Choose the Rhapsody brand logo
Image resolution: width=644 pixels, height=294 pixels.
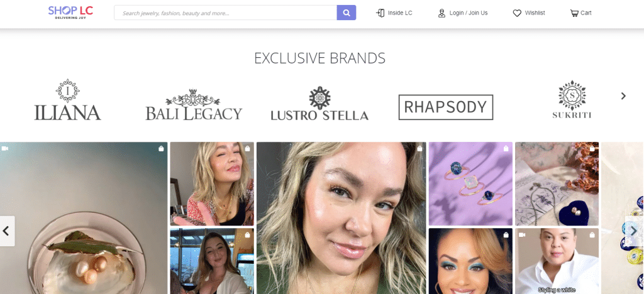click(446, 107)
